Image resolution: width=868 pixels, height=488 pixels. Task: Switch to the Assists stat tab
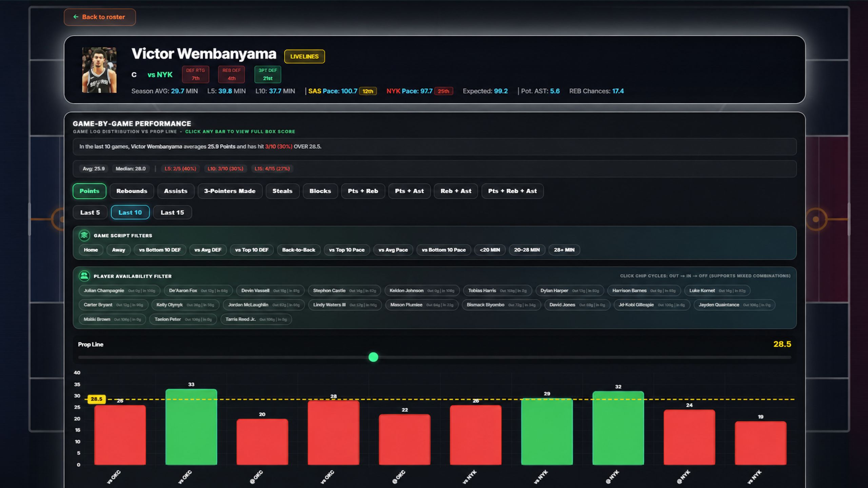tap(176, 191)
